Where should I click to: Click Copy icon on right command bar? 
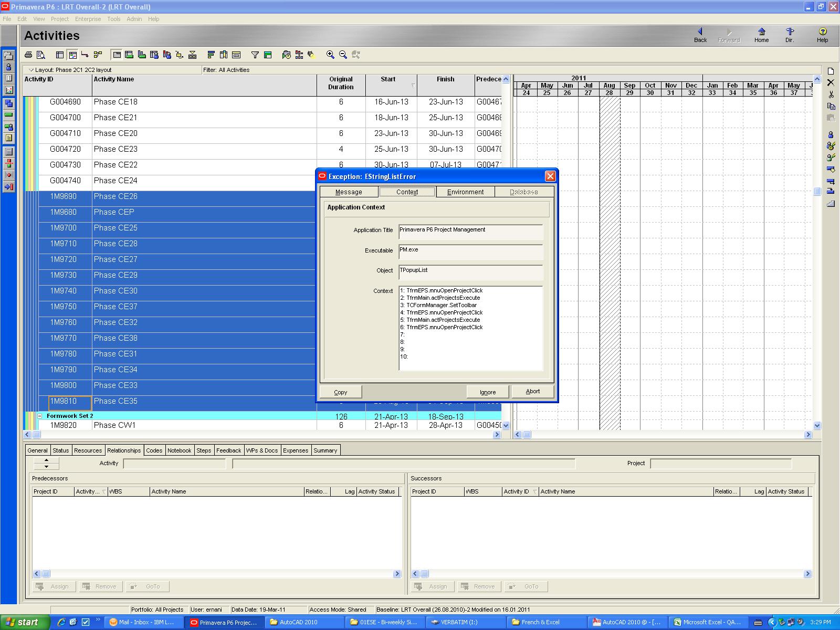831,106
